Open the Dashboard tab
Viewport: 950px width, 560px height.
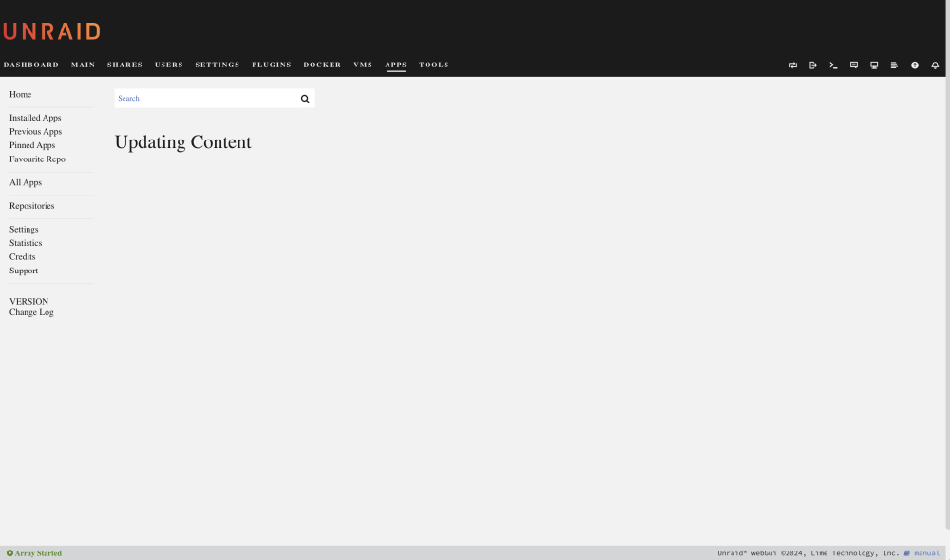(31, 65)
